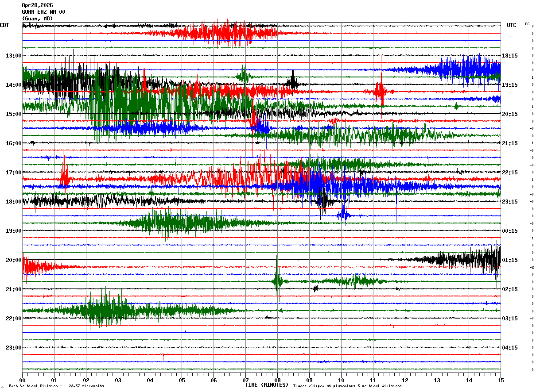Click minute tick 10 on the time axis
This screenshot has height=392, width=536.
(x=341, y=380)
